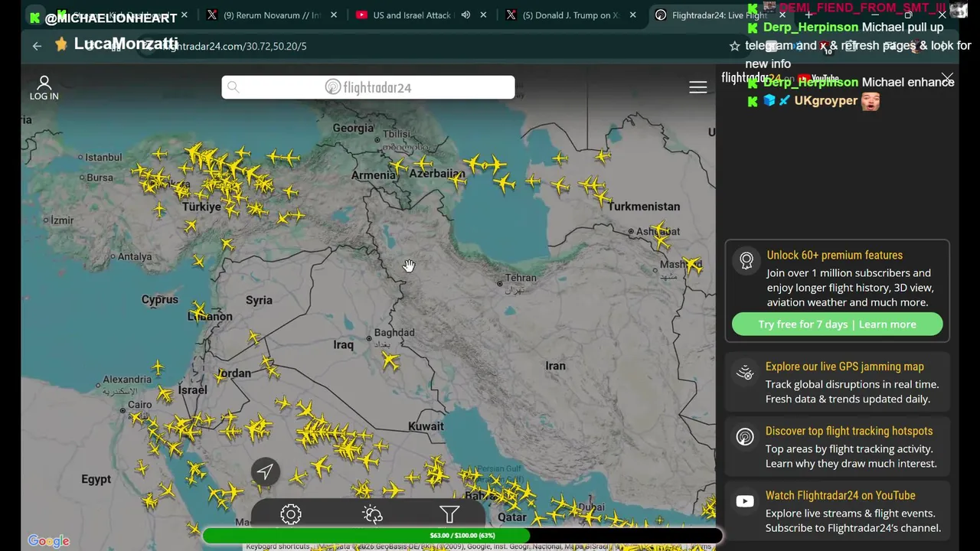Click Keyboard shortcuts at map bottom
Screen dimensions: 980x551
279,546
